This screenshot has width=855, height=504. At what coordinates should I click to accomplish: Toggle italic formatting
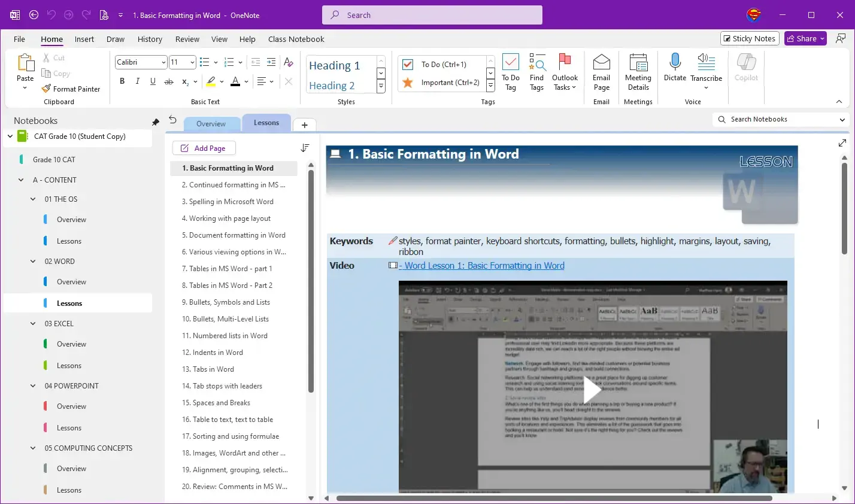[138, 81]
